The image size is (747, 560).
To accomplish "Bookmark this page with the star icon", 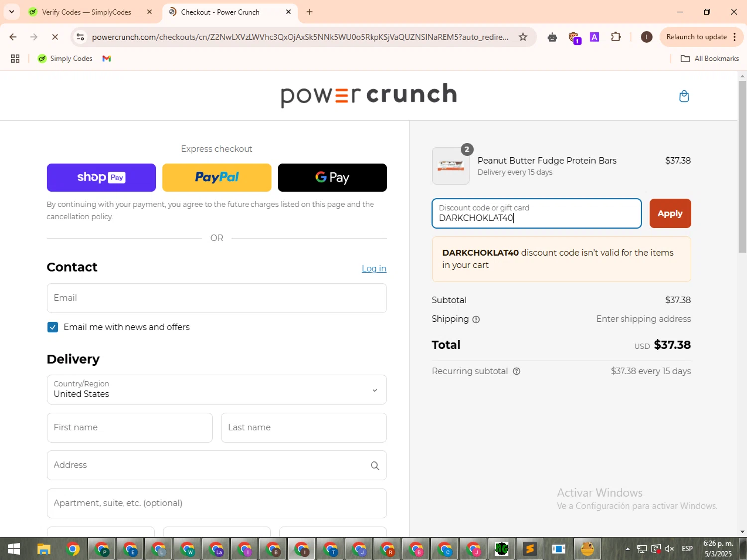I will [x=523, y=37].
